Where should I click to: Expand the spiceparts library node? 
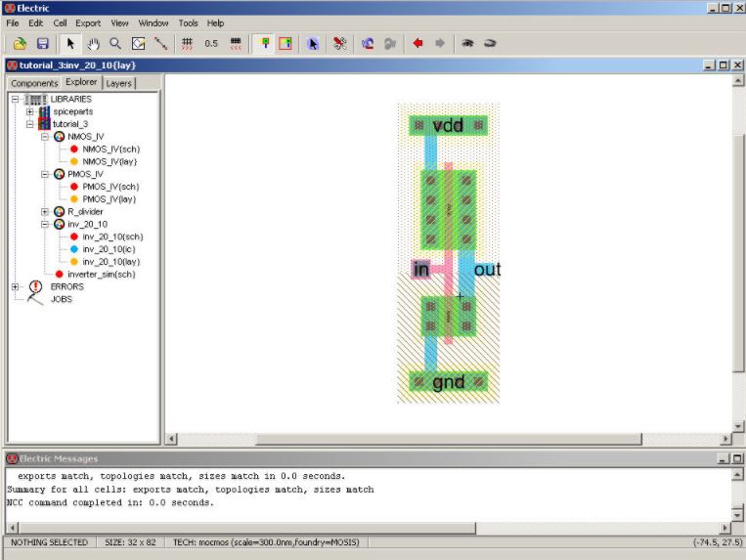point(30,111)
